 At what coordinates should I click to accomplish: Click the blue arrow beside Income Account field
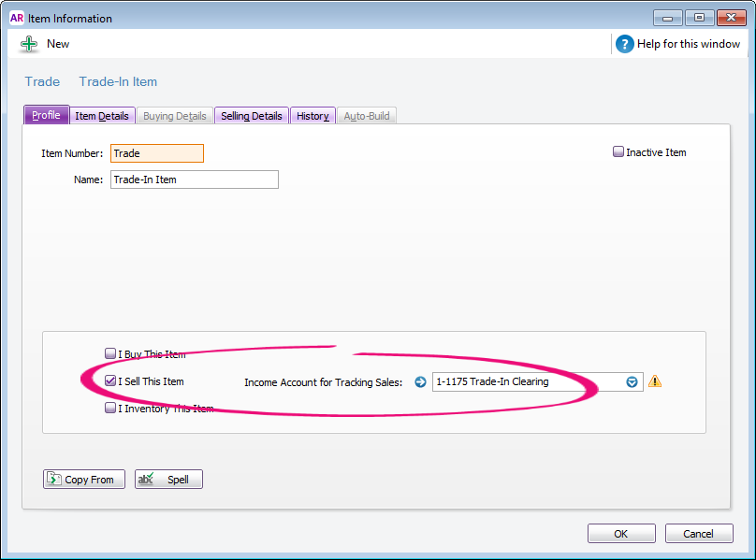(420, 381)
